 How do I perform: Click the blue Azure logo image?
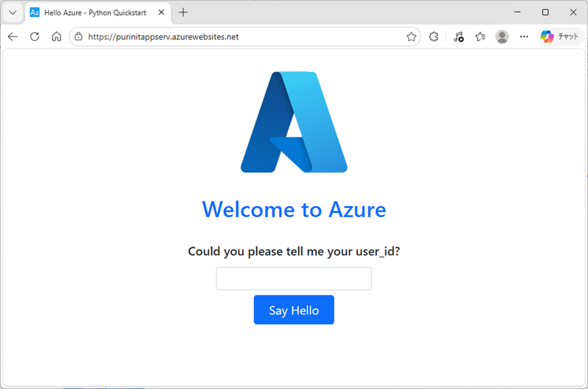tap(294, 122)
